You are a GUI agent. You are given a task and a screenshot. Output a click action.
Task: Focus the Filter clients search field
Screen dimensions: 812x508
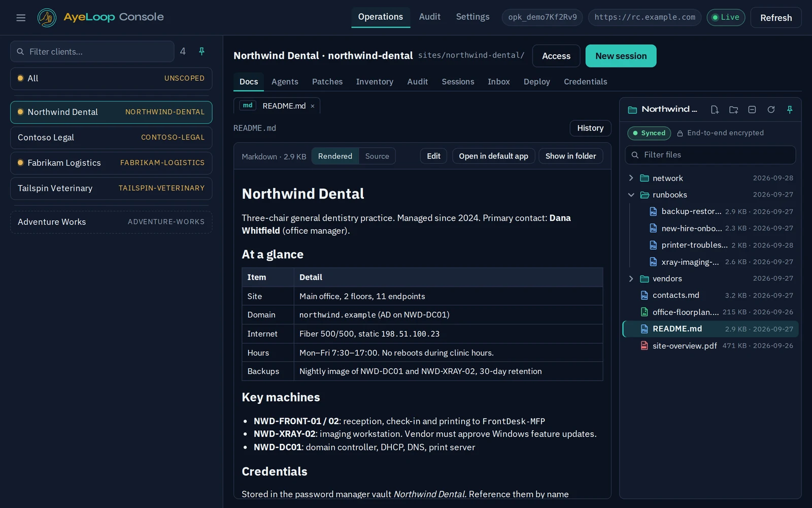[92, 51]
